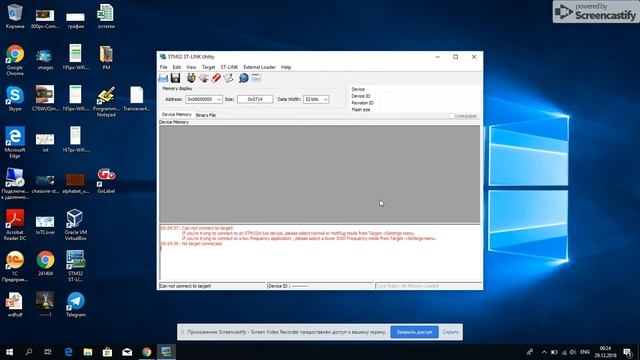Click the Full chip erase icon
Screen dimensions: 640x360
click(216, 78)
